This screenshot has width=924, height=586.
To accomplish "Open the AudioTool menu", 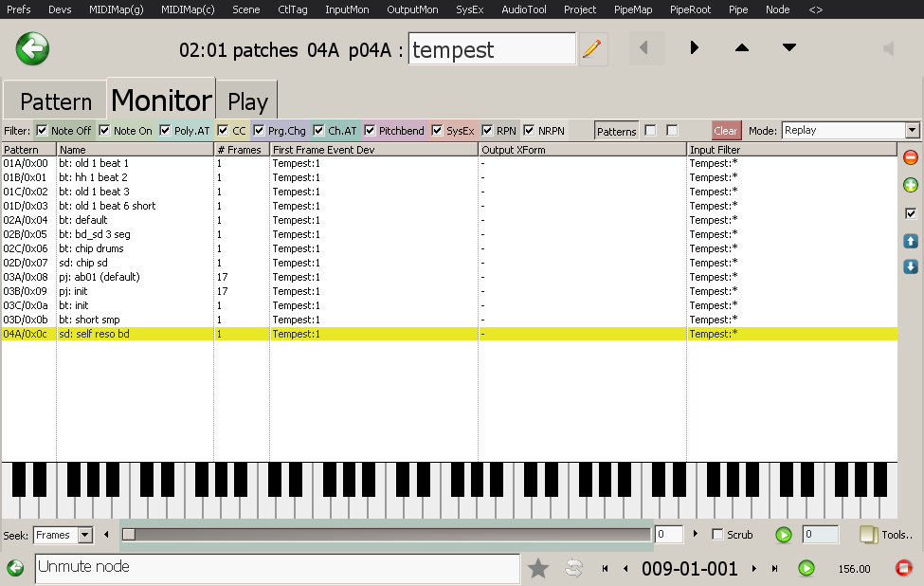I will (x=524, y=9).
